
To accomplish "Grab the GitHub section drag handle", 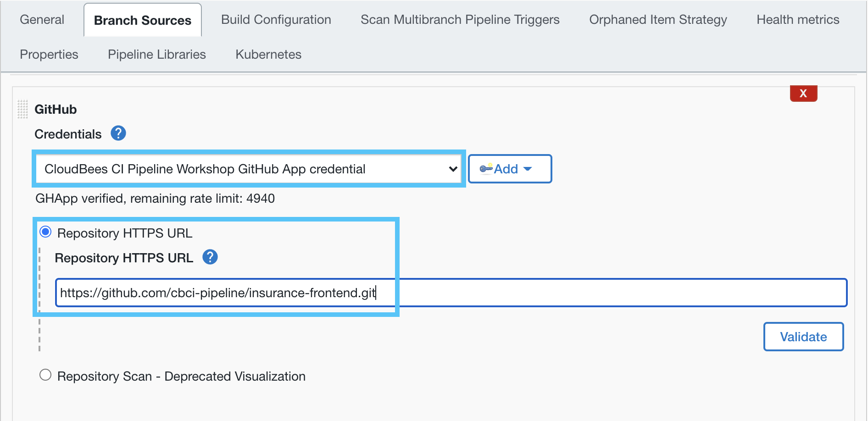I will (22, 109).
